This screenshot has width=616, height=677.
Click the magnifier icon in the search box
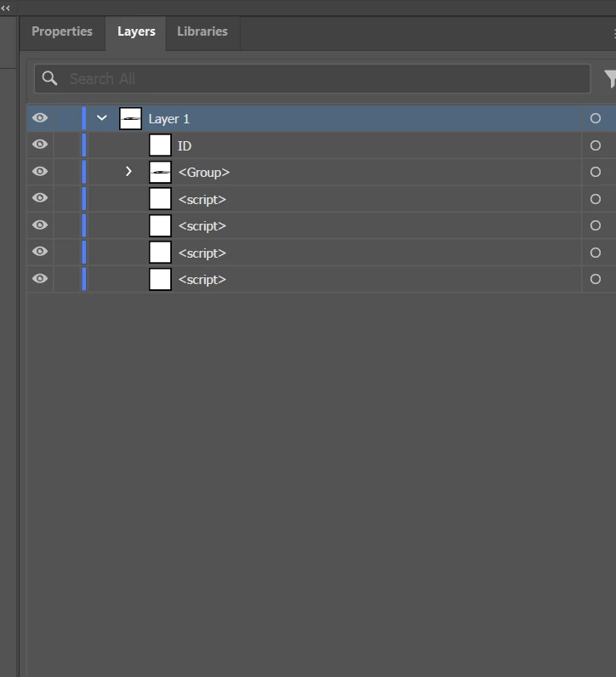click(x=49, y=78)
